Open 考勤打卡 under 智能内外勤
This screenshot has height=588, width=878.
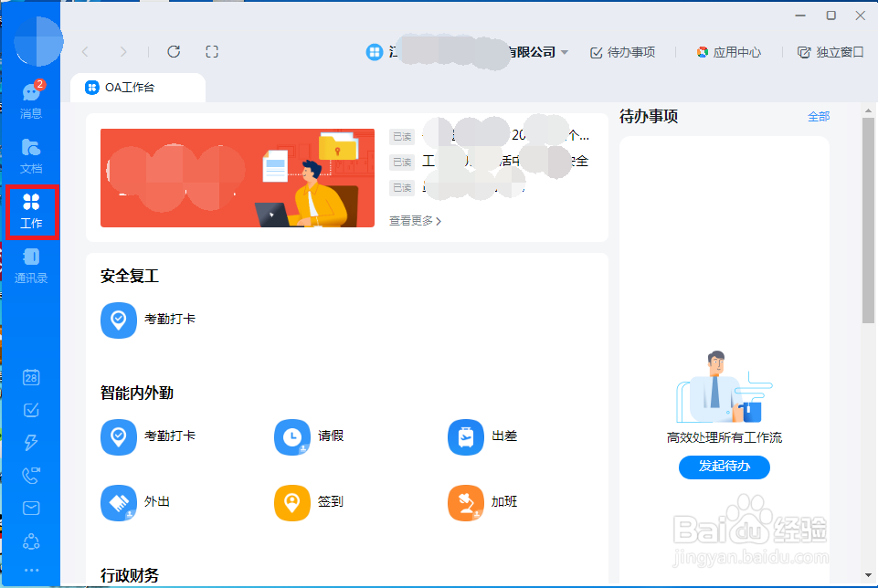[148, 437]
